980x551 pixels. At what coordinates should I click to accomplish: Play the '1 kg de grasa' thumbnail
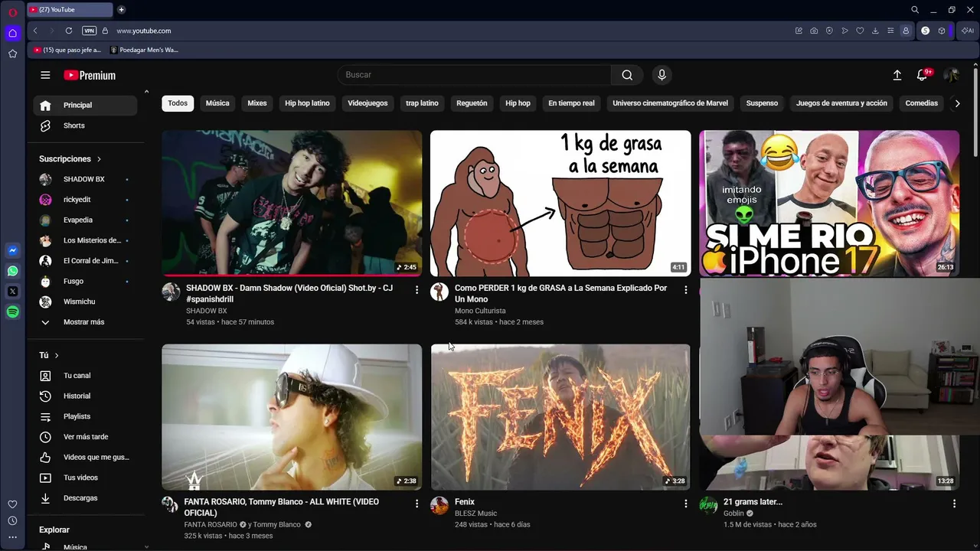[560, 204]
